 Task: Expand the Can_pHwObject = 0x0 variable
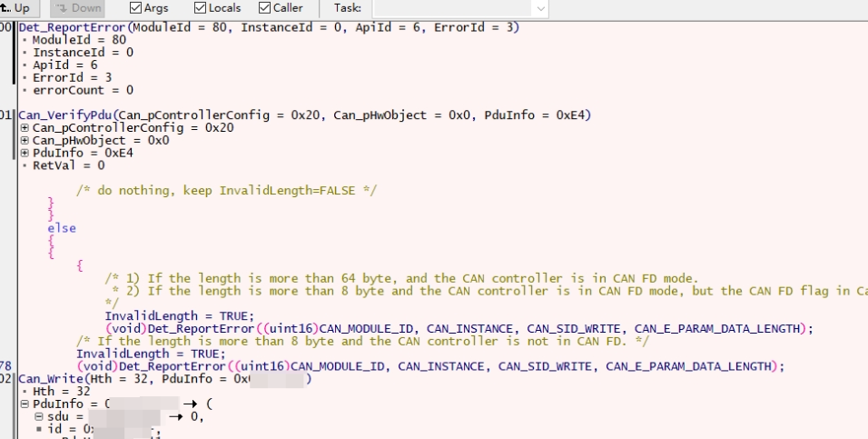pyautogui.click(x=25, y=141)
